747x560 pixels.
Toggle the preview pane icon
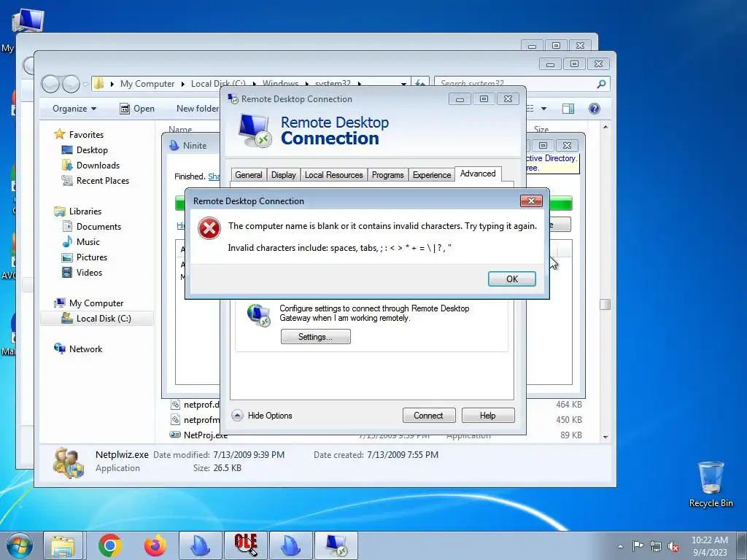[568, 109]
